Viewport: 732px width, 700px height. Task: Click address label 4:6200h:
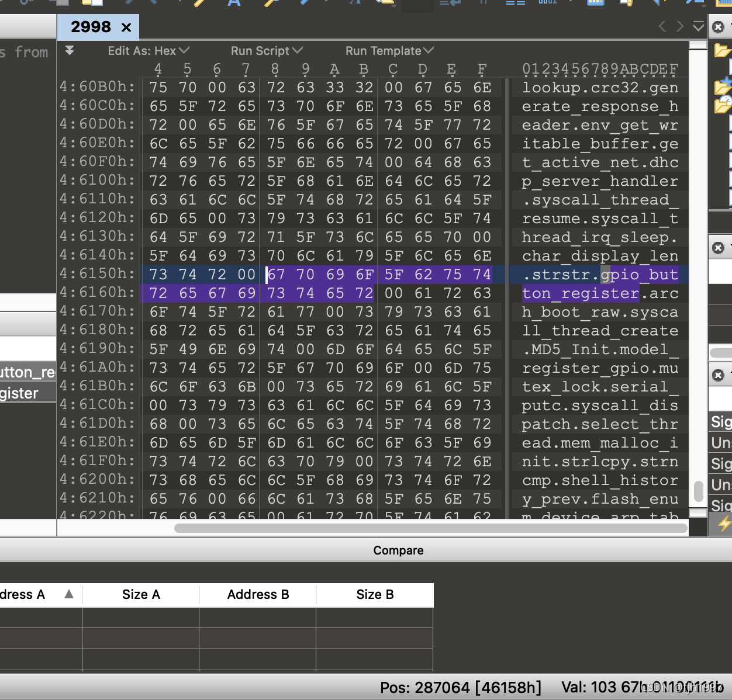tap(97, 479)
